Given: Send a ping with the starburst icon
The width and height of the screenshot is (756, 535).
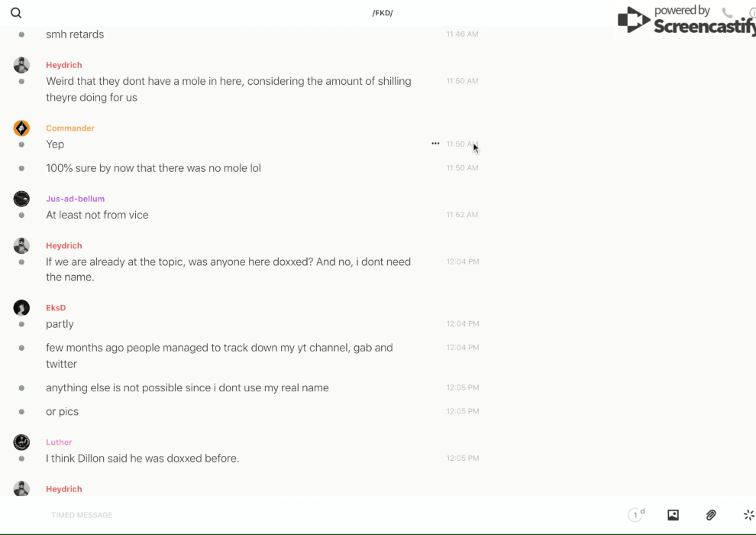Looking at the screenshot, I should click(x=748, y=515).
